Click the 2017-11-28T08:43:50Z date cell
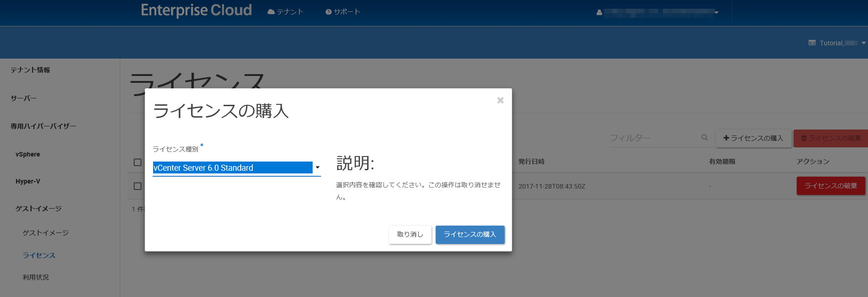Image resolution: width=868 pixels, height=297 pixels. pyautogui.click(x=552, y=186)
